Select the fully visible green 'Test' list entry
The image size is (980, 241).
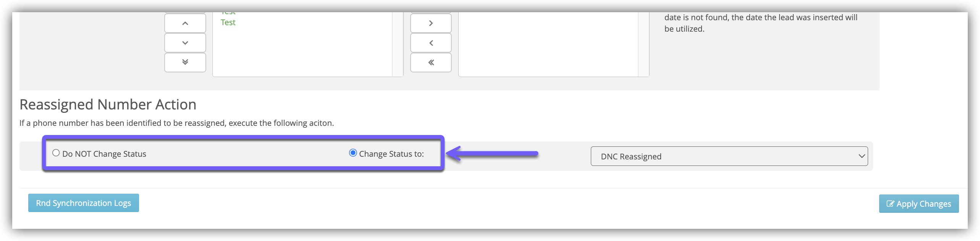tap(228, 22)
